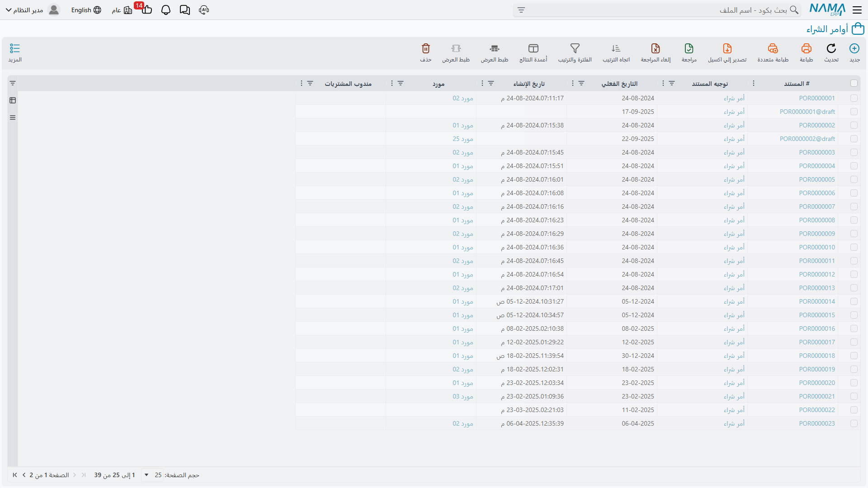Click the user avatar icon
Image resolution: width=868 pixels, height=488 pixels.
(x=54, y=10)
